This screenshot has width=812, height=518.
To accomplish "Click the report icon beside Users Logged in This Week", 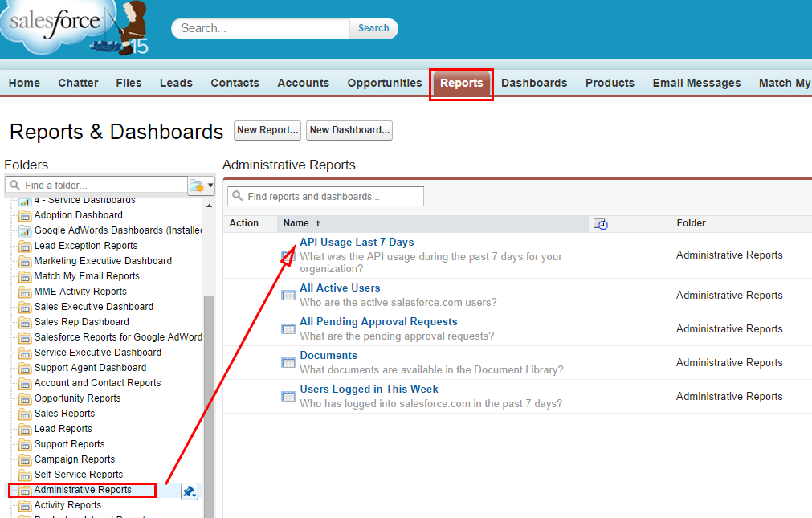I will pyautogui.click(x=288, y=397).
